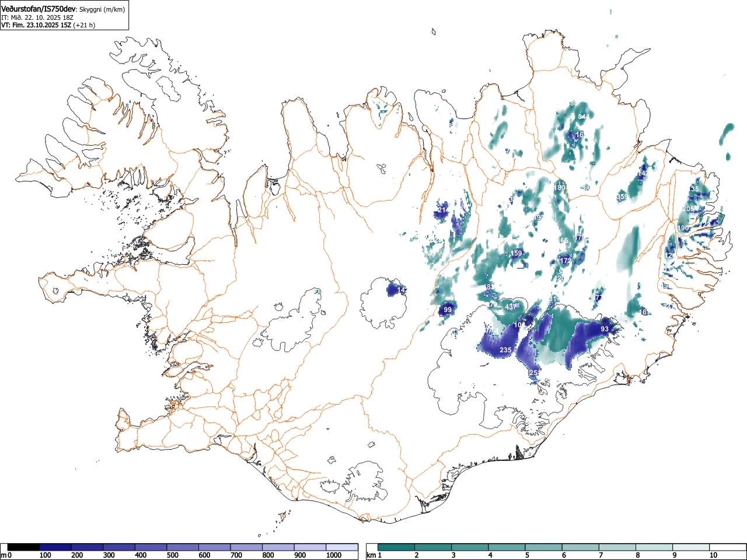
Task: Click the 7–8 km legend swatch
Action: click(x=617, y=547)
